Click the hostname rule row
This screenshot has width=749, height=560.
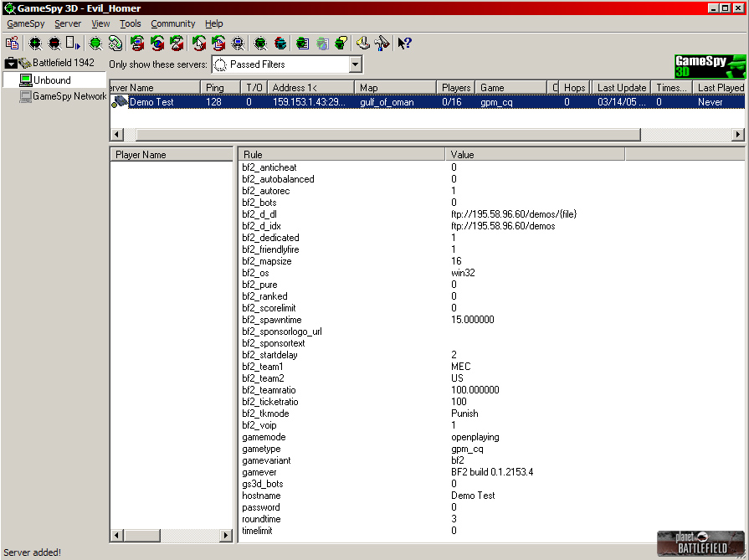tap(491, 496)
